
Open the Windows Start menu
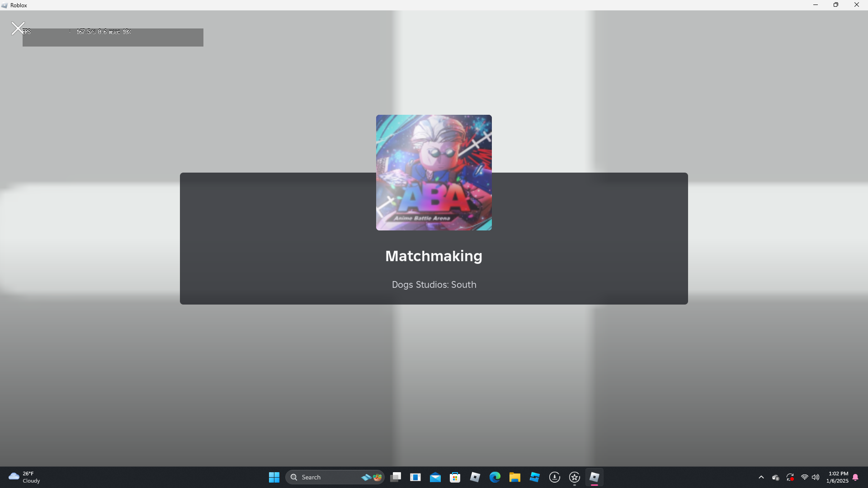click(274, 477)
